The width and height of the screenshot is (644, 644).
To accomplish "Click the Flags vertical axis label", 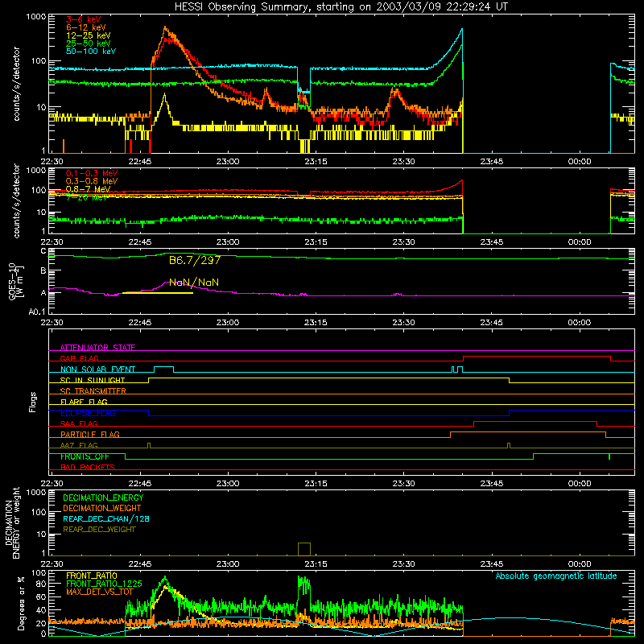I will [33, 402].
